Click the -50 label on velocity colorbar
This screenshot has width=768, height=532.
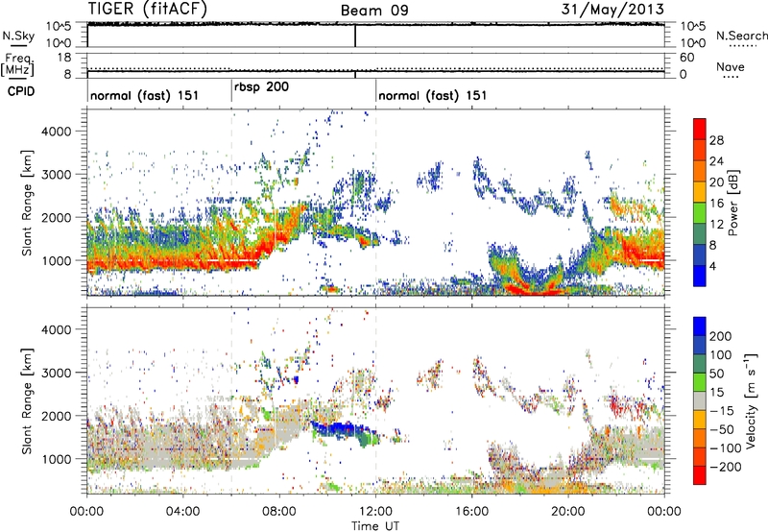point(722,429)
